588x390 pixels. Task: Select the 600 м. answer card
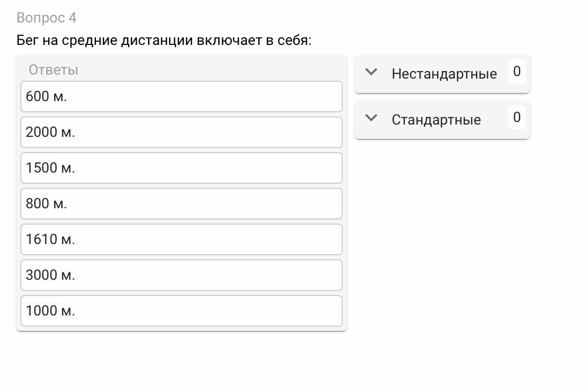click(181, 96)
